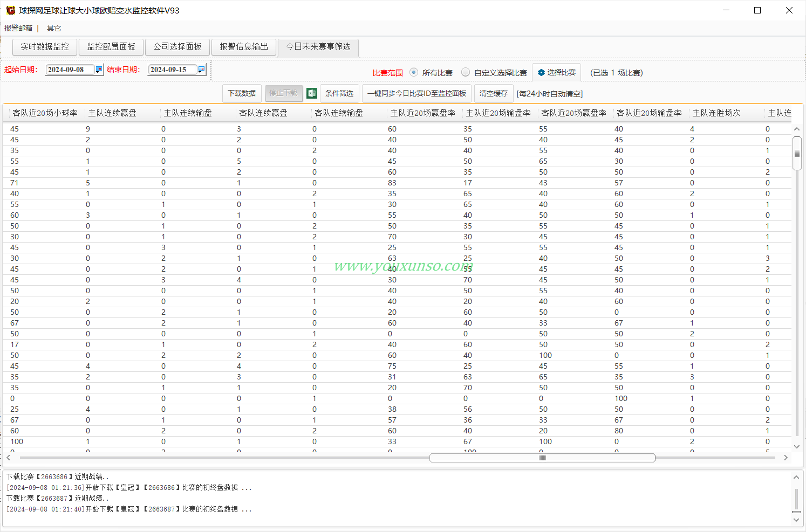Click the 清空缓存 button
Image resolution: width=806 pixels, height=532 pixels.
click(494, 93)
